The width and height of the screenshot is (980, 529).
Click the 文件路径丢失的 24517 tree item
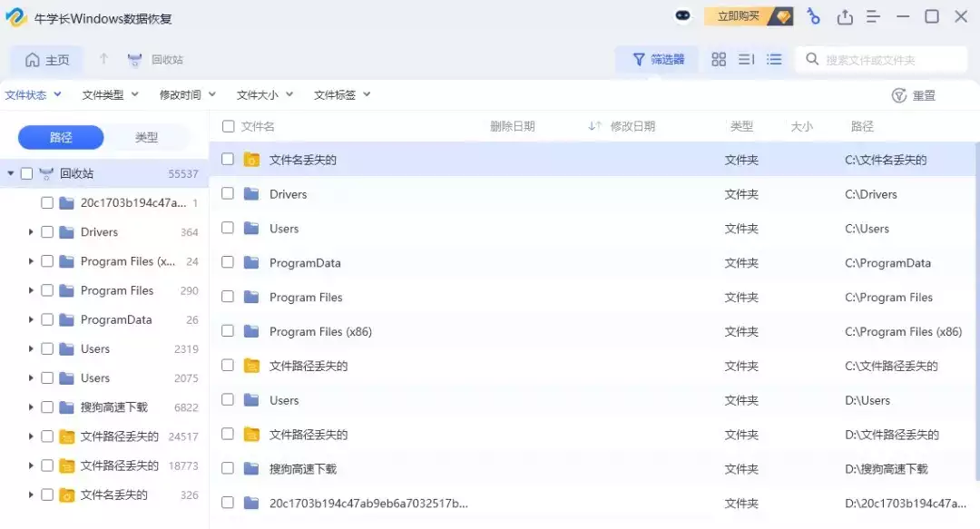point(103,436)
